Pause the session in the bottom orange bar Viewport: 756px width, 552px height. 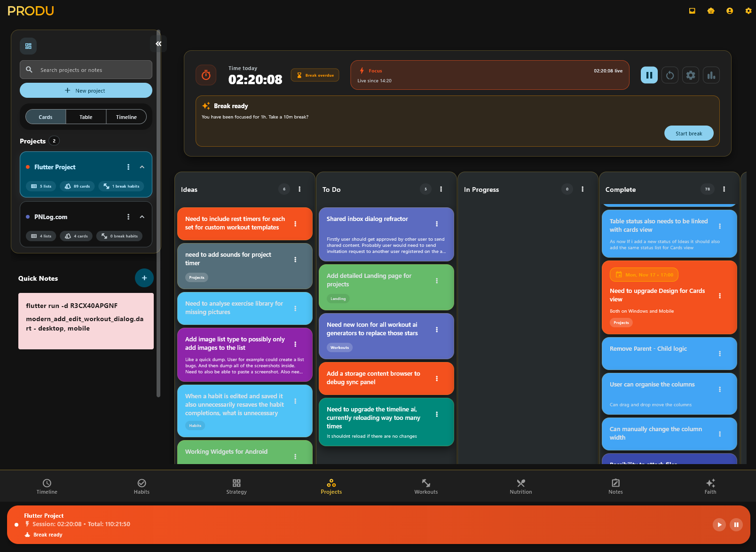[736, 525]
